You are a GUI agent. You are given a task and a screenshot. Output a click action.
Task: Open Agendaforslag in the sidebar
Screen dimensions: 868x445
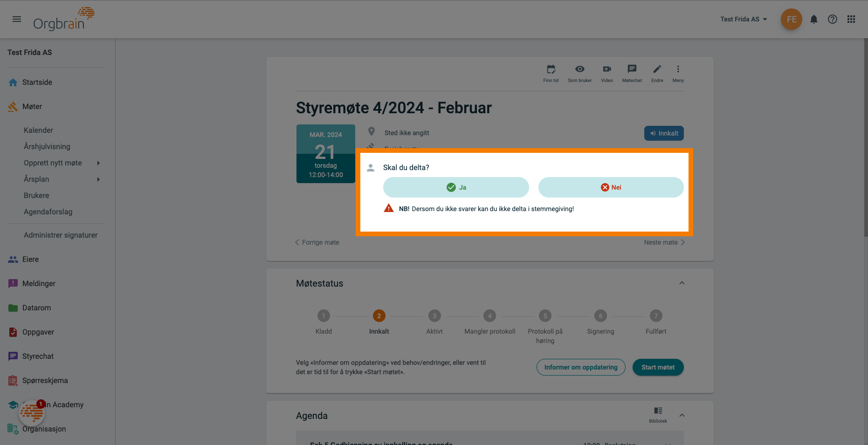48,212
